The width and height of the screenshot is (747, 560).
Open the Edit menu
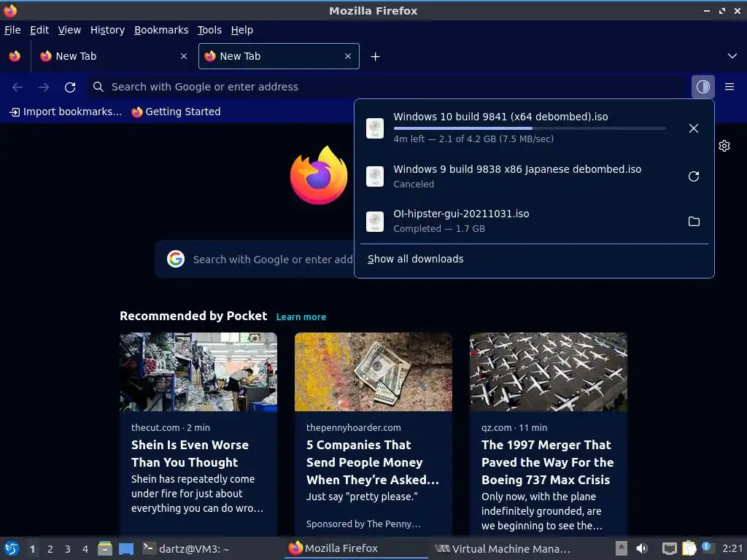tap(39, 30)
